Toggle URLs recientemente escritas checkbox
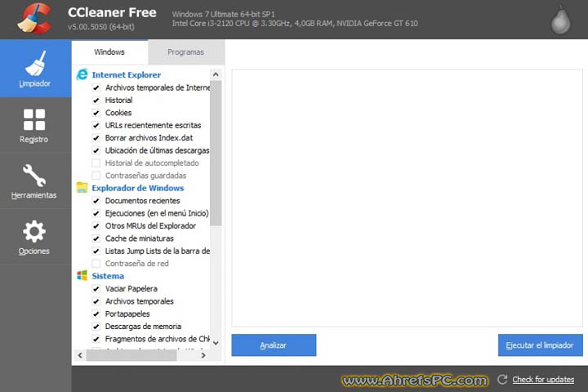 (x=96, y=125)
